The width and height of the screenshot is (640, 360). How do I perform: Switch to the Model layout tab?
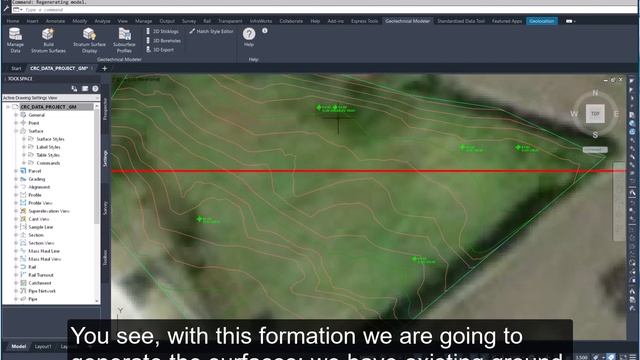(x=18, y=347)
